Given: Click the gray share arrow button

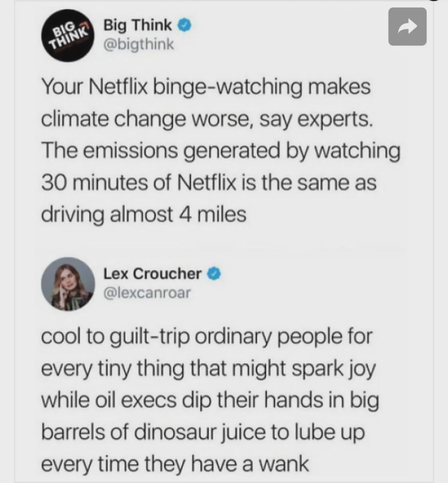Looking at the screenshot, I should pyautogui.click(x=407, y=26).
